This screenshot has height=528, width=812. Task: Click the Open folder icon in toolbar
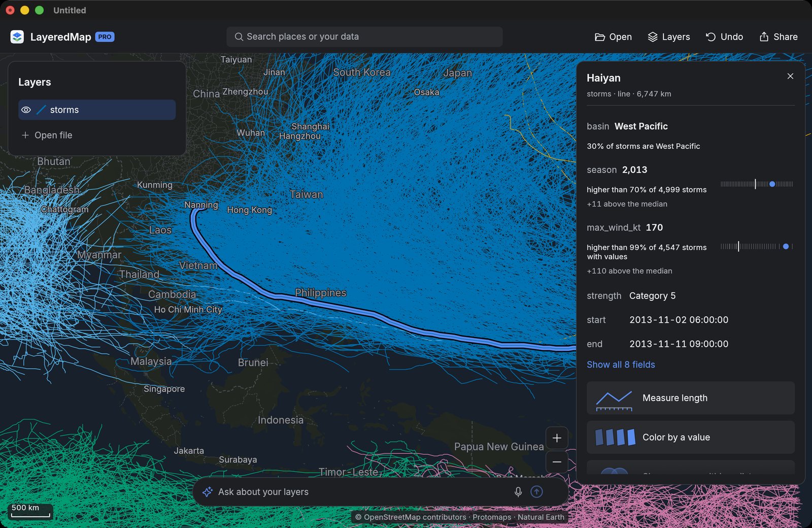click(x=600, y=37)
